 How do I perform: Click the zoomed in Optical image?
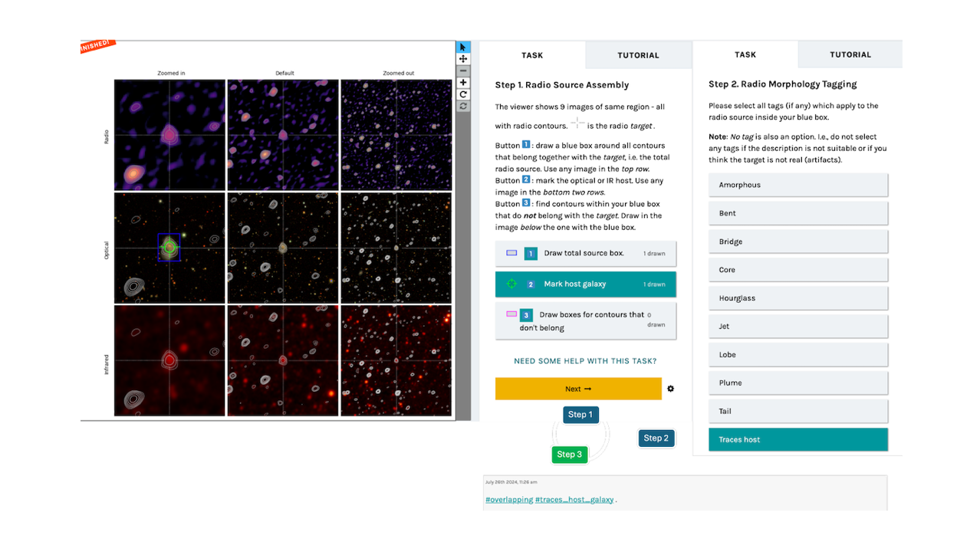(170, 248)
